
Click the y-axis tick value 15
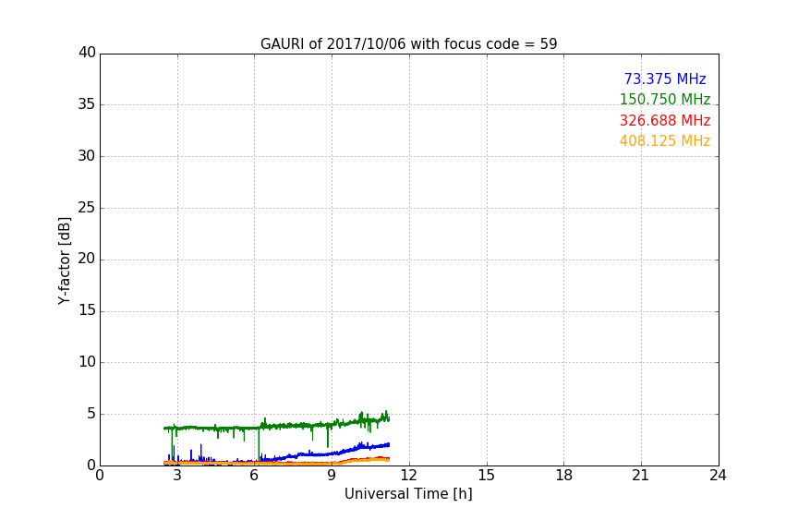point(87,310)
